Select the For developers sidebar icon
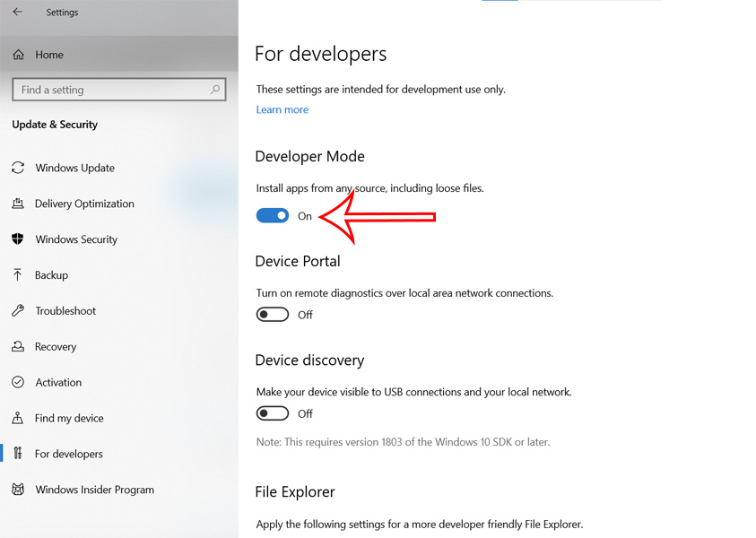This screenshot has width=756, height=538. 18,454
